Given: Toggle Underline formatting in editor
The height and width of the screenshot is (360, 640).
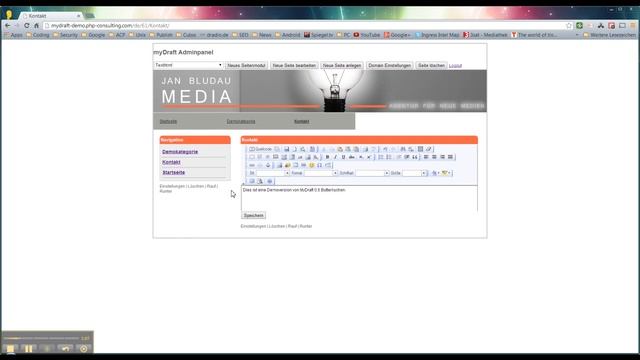Looking at the screenshot, I should [343, 157].
